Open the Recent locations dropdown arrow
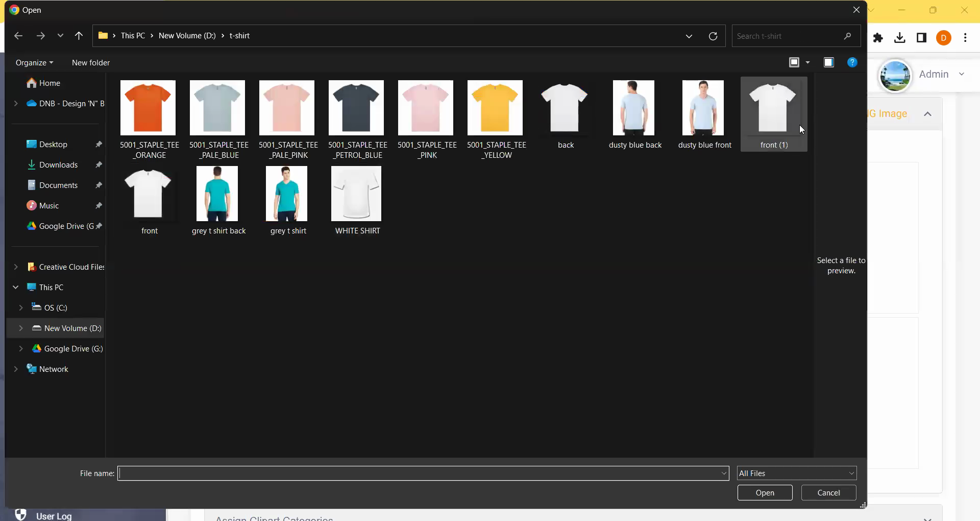 pyautogui.click(x=60, y=36)
